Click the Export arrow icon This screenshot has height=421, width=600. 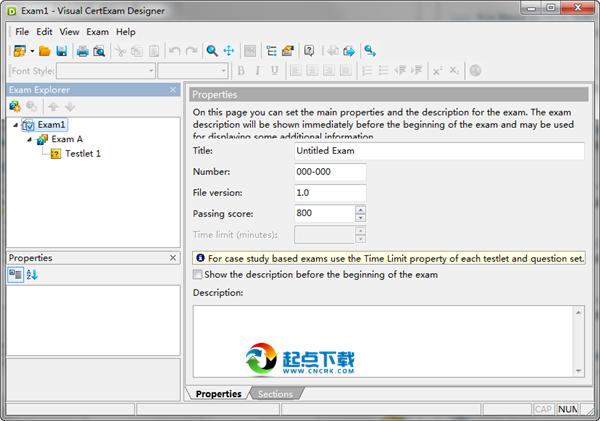[349, 51]
